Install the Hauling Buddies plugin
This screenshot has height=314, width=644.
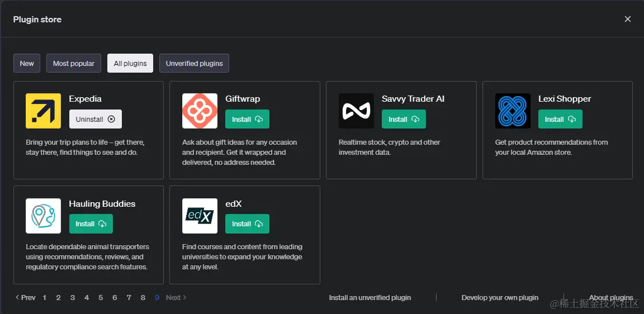coord(91,224)
